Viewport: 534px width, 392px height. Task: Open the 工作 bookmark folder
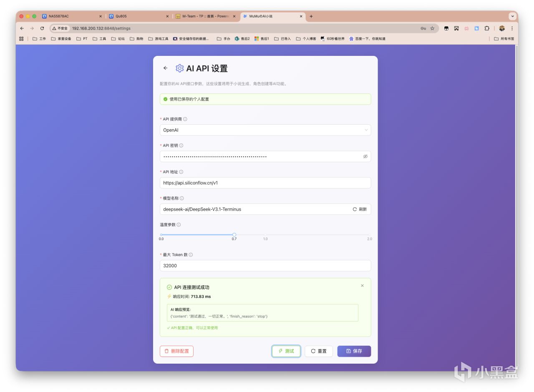point(39,39)
